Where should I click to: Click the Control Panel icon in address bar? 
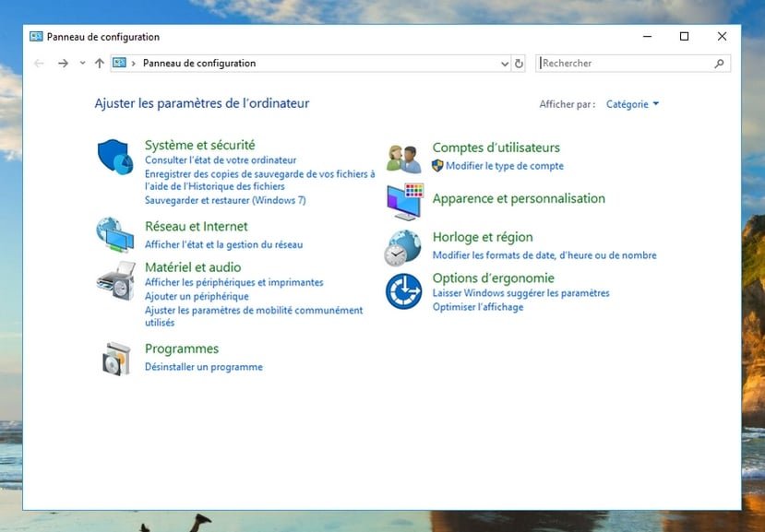tap(120, 63)
